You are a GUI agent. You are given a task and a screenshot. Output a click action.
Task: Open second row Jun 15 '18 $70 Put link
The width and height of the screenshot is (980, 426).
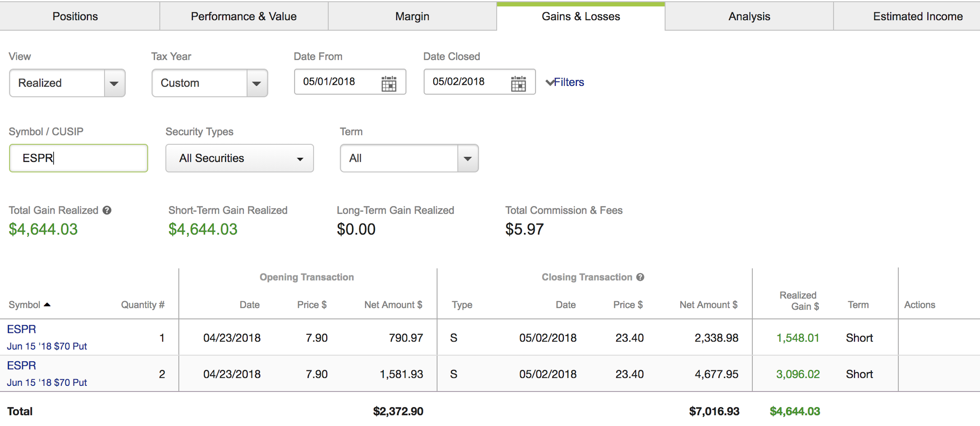[x=47, y=382]
